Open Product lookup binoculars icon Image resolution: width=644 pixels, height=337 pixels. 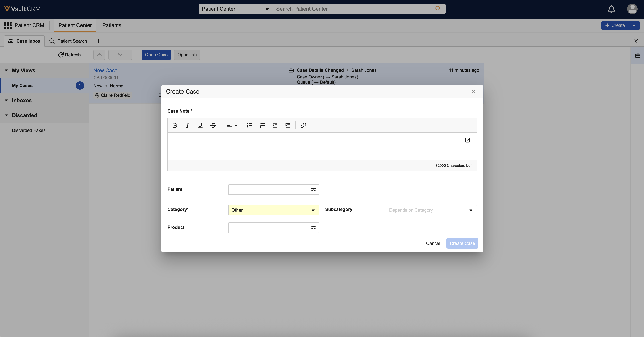[x=313, y=228]
